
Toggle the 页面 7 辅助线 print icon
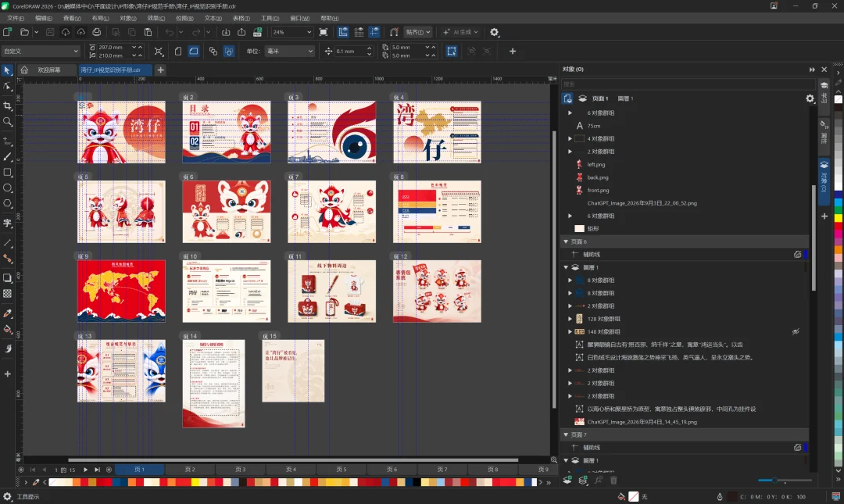797,448
